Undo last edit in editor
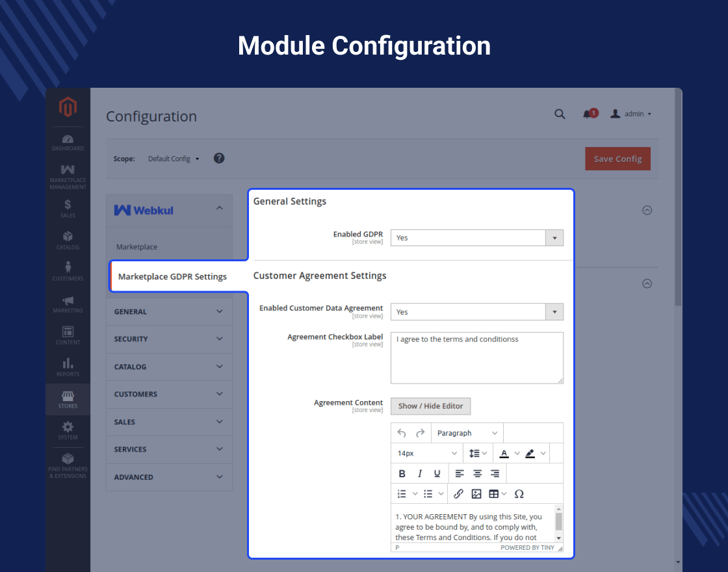This screenshot has width=728, height=572. point(402,433)
